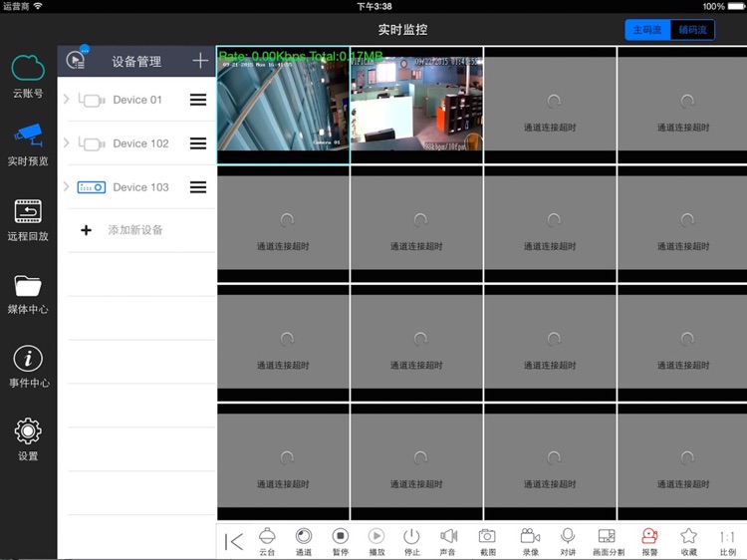
Task: Select the second live office camera feed
Action: 416,105
